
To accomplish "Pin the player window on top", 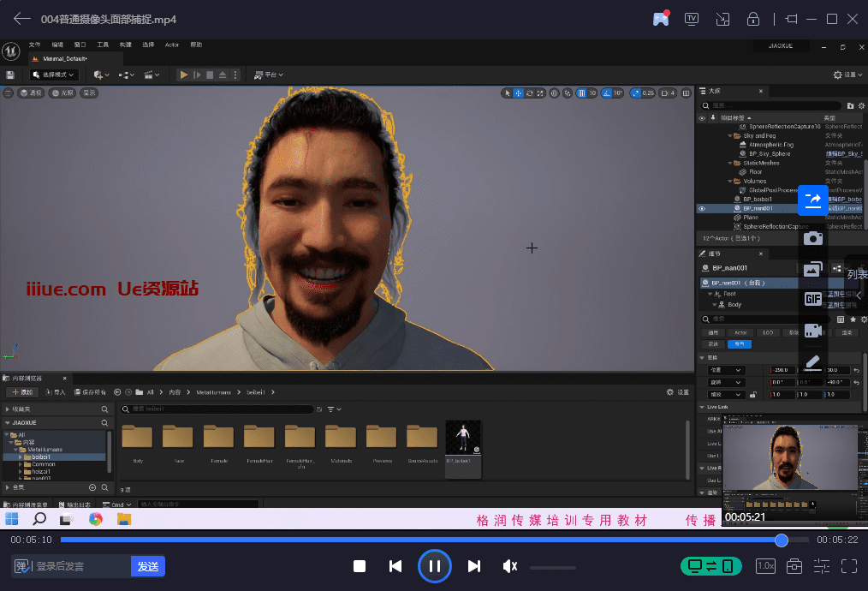I will click(x=790, y=19).
